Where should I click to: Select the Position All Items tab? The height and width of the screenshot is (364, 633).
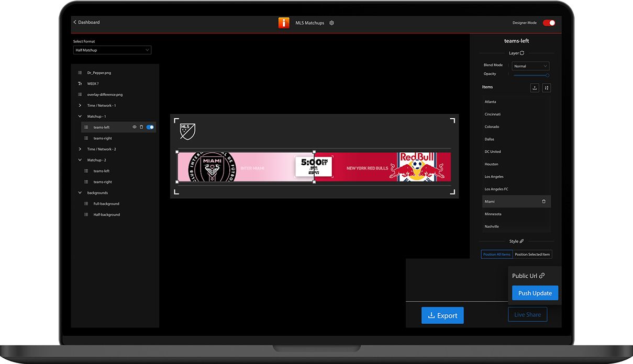497,255
